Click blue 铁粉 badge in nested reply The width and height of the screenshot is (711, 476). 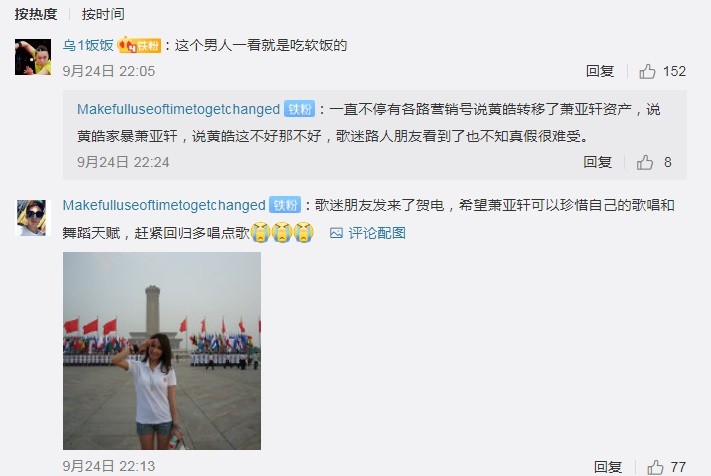click(x=299, y=109)
